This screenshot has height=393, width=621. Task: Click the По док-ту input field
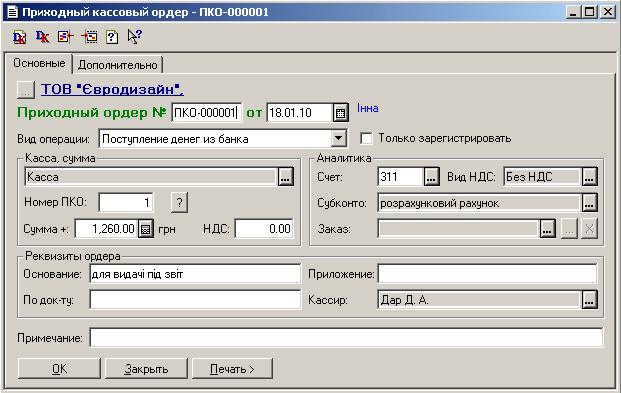tap(195, 300)
